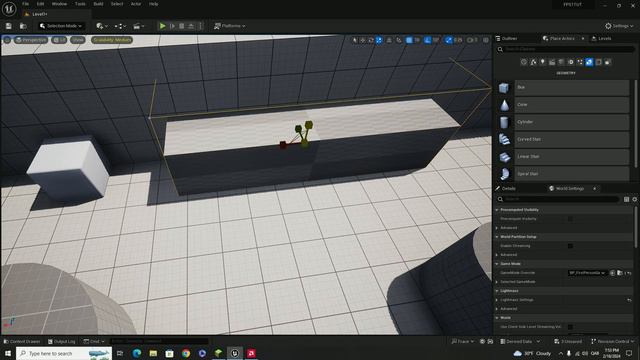Start Play In Editor with green play button
The image size is (640, 360).
tap(162, 26)
